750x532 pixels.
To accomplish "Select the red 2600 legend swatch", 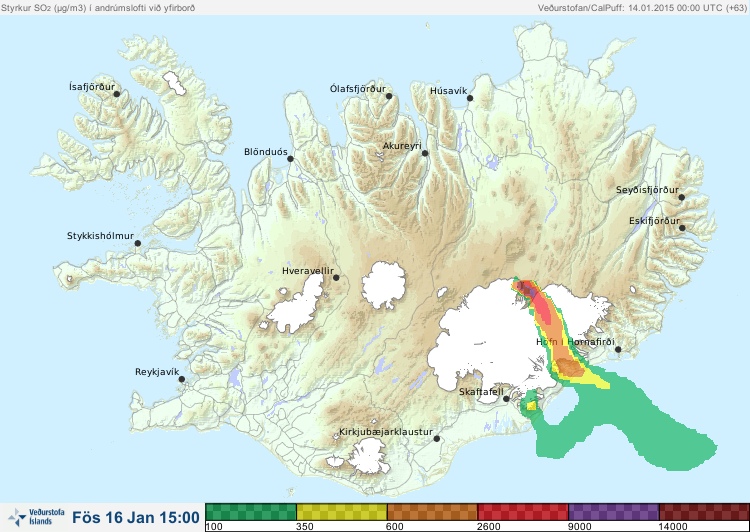I will 523,512.
